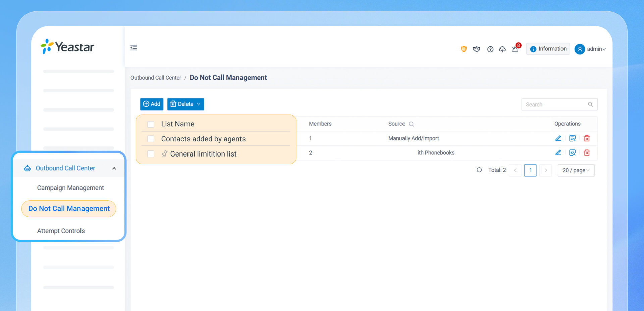The image size is (644, 311).
Task: Delete the General limitition list row
Action: click(x=587, y=153)
